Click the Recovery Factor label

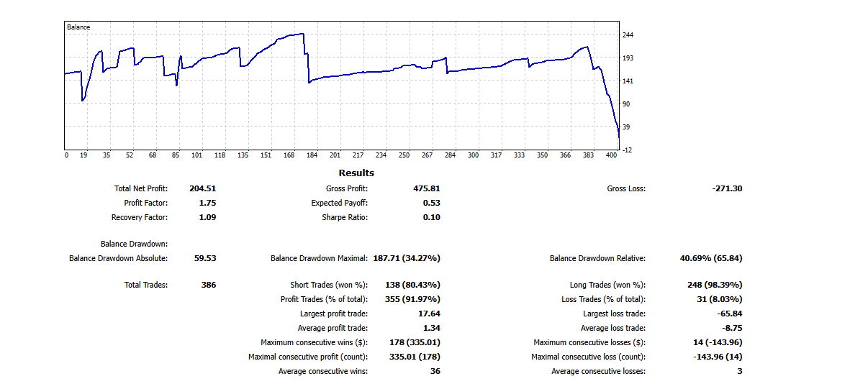point(140,218)
